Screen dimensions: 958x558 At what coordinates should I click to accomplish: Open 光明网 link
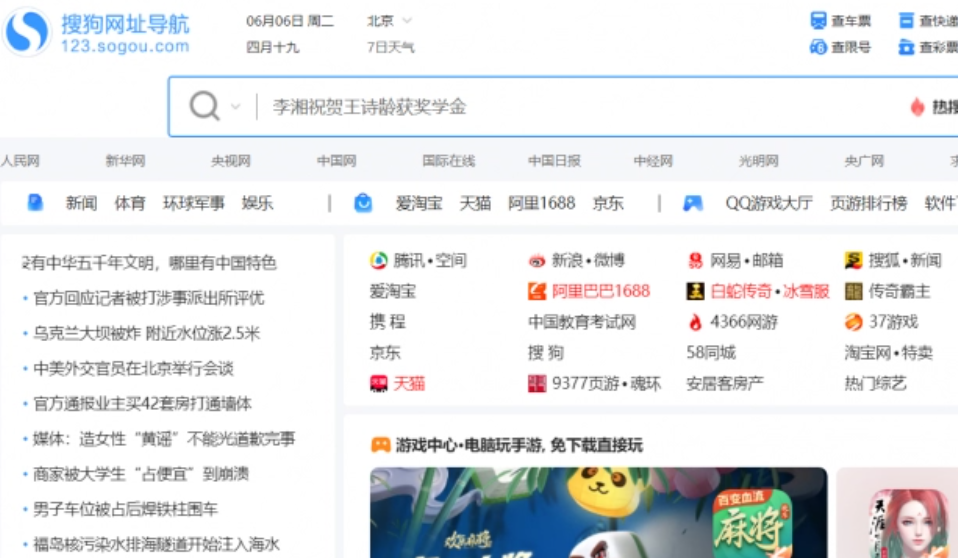[x=759, y=161]
